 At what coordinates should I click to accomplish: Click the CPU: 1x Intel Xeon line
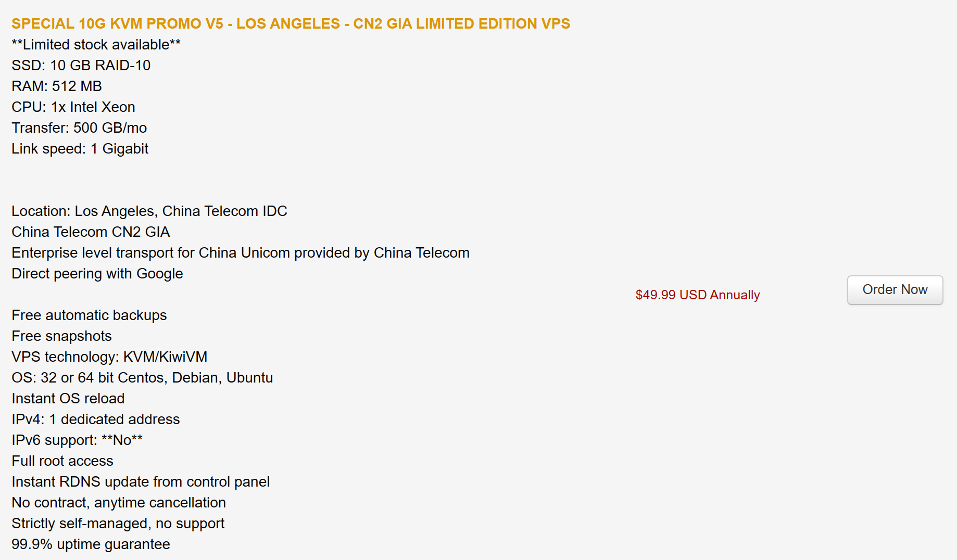click(73, 107)
